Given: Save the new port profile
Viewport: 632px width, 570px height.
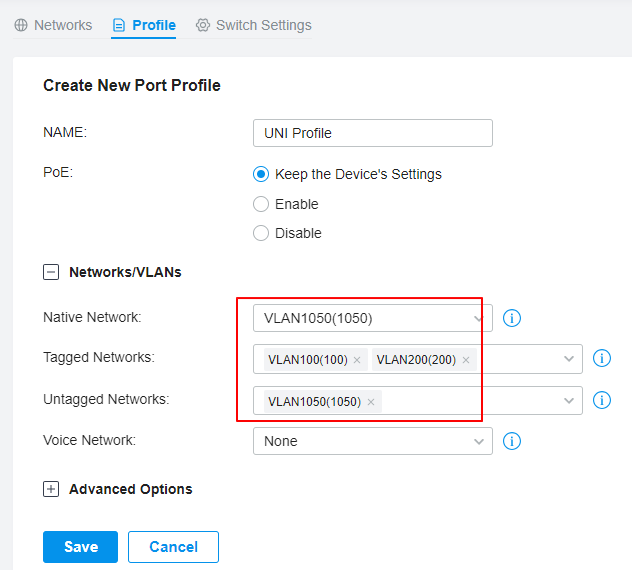Looking at the screenshot, I should pyautogui.click(x=80, y=547).
